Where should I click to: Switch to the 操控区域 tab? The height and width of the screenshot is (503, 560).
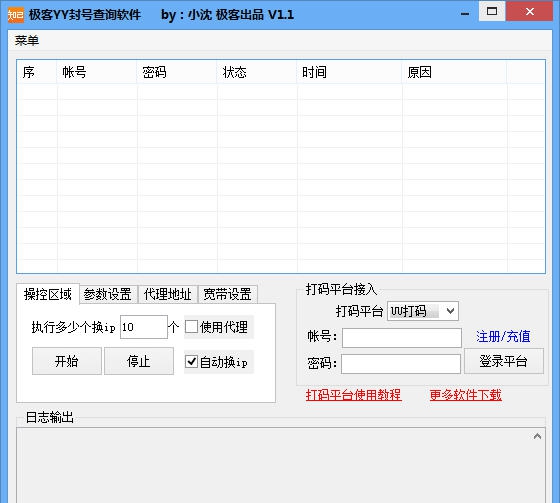click(x=48, y=294)
